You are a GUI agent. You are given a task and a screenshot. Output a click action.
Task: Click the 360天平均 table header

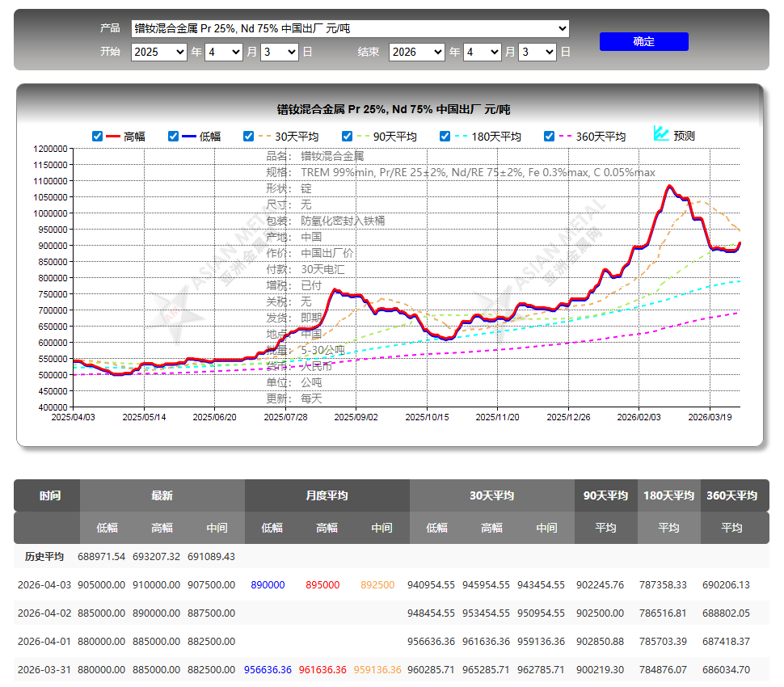point(732,495)
